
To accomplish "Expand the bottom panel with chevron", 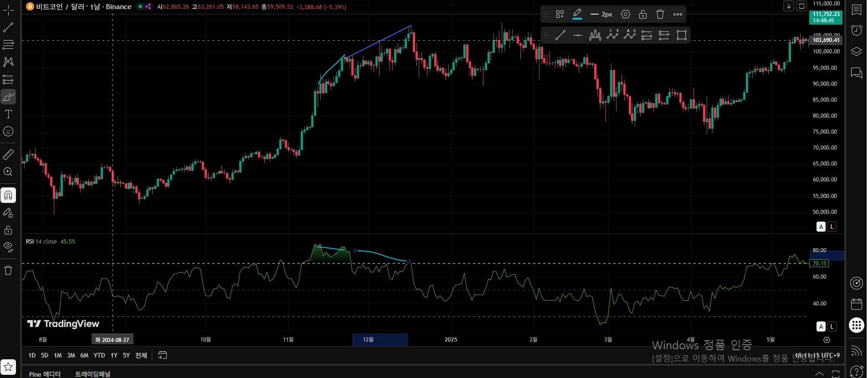I will click(819, 373).
